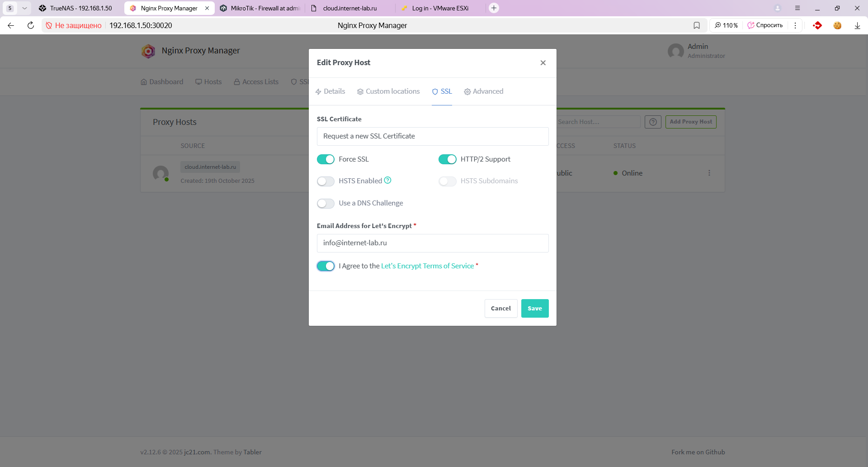
Task: Disable the Force SSL toggle
Action: pyautogui.click(x=325, y=159)
